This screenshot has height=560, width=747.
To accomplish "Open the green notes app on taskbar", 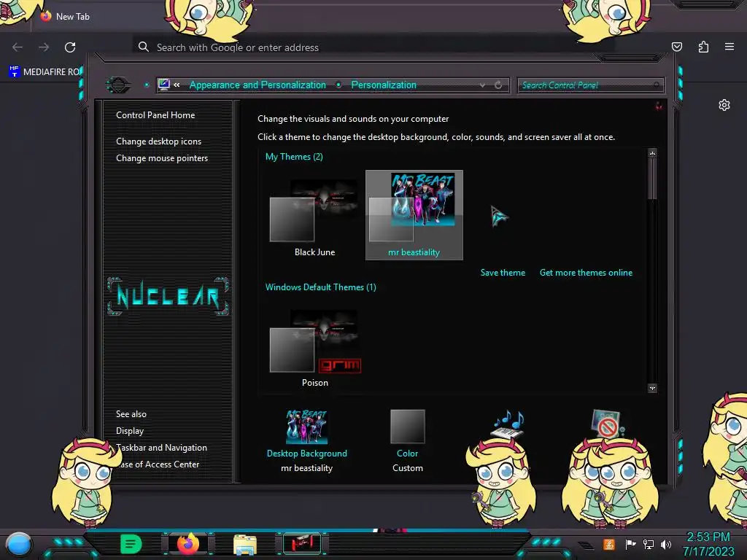I will pyautogui.click(x=131, y=544).
